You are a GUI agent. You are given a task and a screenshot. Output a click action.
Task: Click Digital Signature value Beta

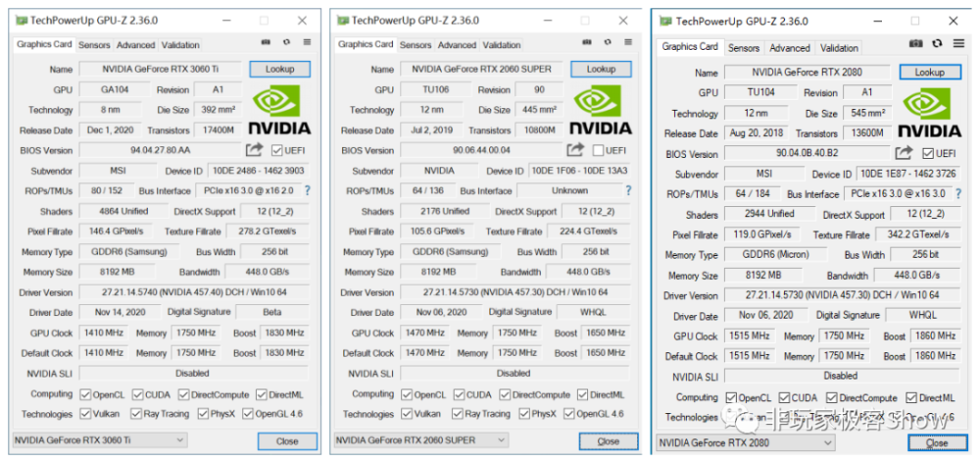tap(272, 312)
